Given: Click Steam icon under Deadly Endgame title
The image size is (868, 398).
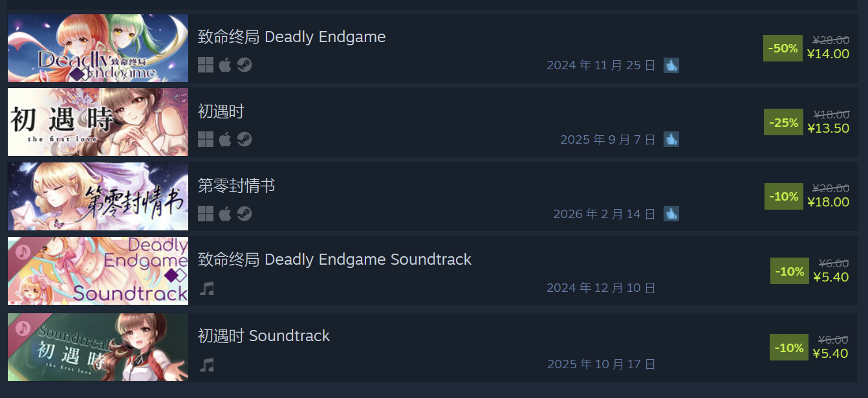Looking at the screenshot, I should coord(244,65).
